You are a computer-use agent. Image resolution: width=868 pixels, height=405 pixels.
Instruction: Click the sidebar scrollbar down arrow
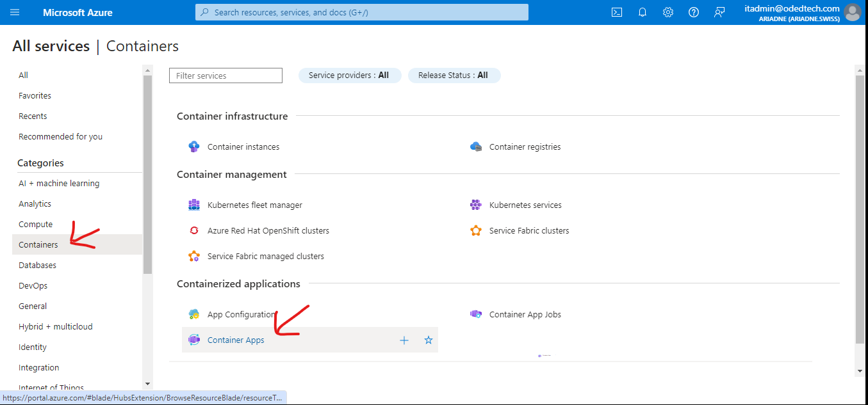click(148, 383)
